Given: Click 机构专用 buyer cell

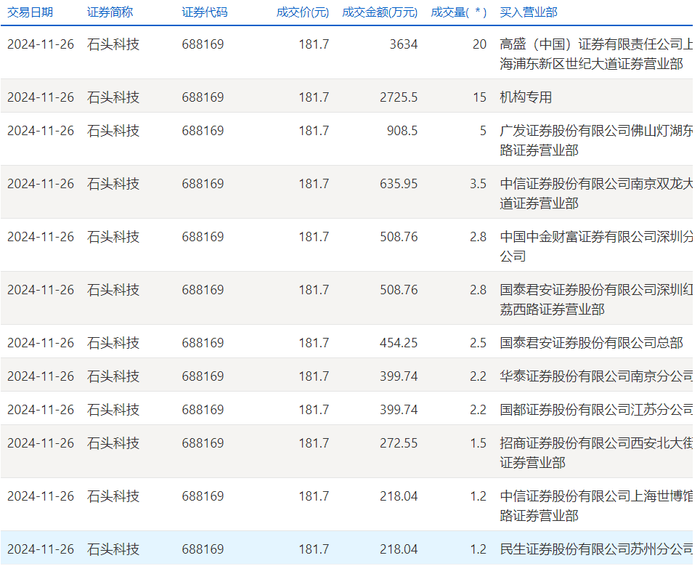Looking at the screenshot, I should 526,97.
